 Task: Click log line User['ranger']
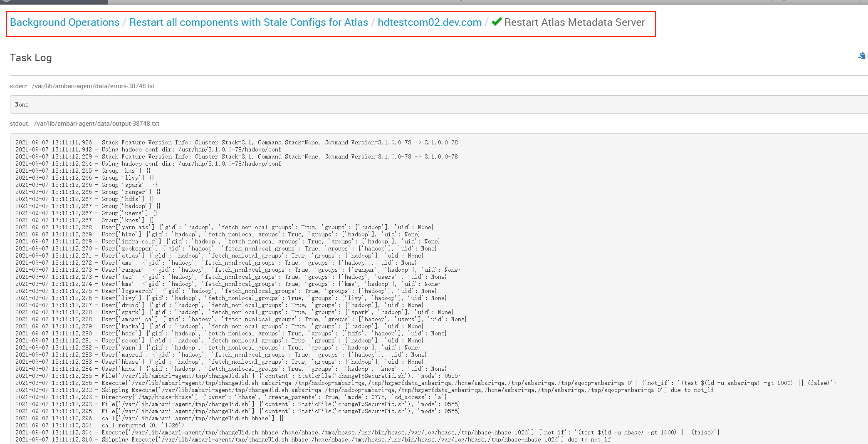click(x=237, y=270)
